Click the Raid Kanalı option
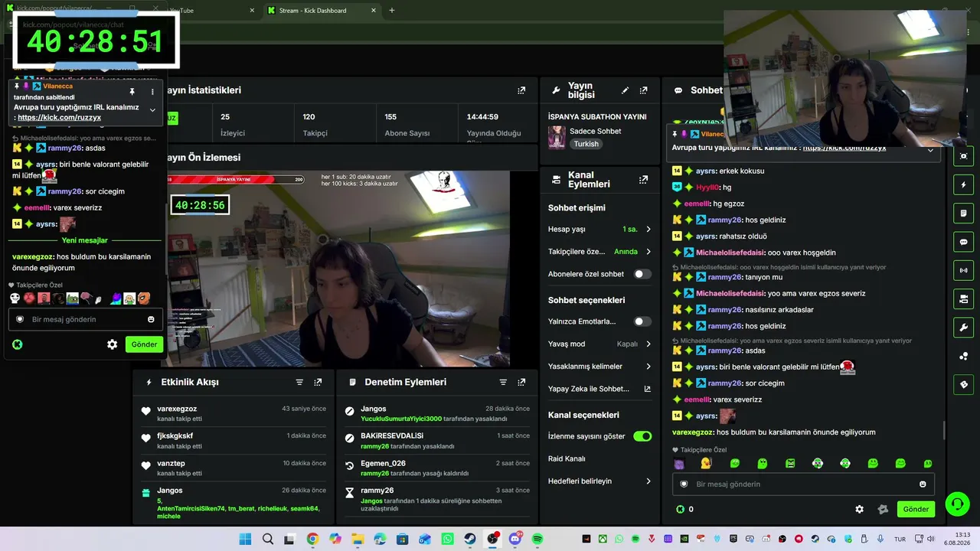980x551 pixels. (x=567, y=459)
